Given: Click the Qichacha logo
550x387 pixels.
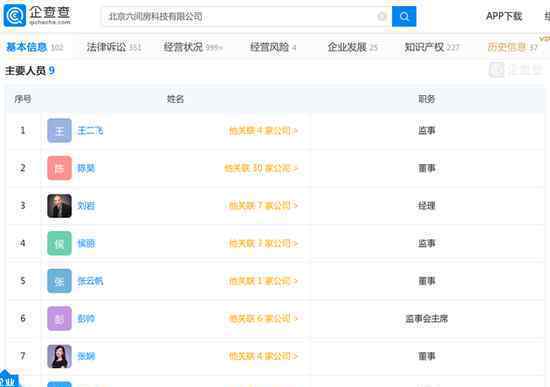Looking at the screenshot, I should click(x=37, y=15).
